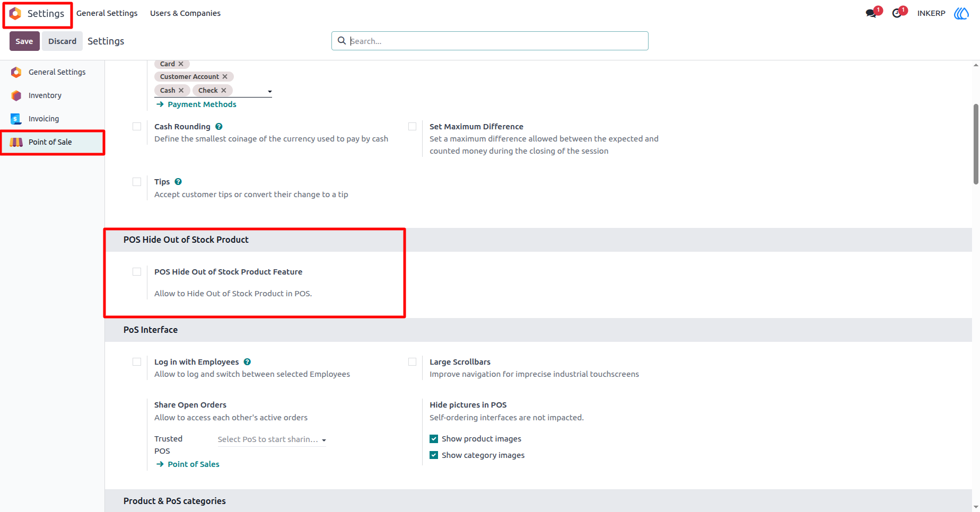Click the Save button
The height and width of the screenshot is (512, 980).
24,41
